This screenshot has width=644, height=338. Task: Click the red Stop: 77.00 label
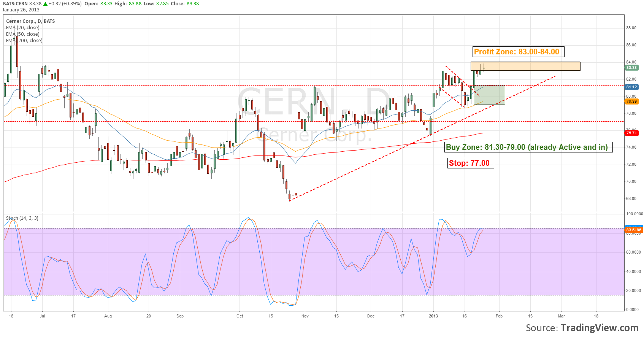470,163
